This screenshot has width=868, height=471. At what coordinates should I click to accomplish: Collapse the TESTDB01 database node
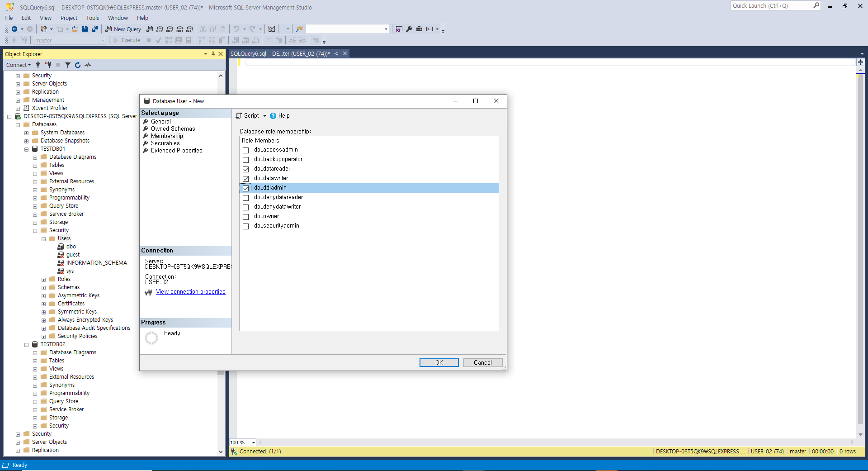(26, 149)
